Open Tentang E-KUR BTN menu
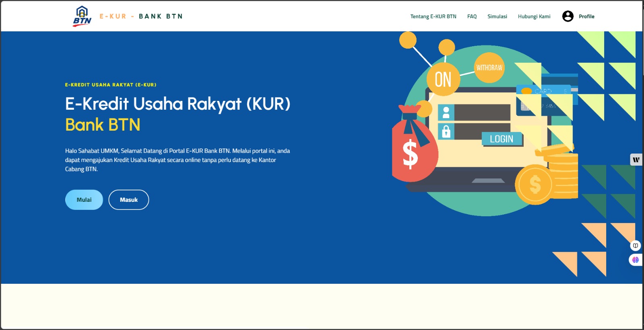The width and height of the screenshot is (644, 330). click(433, 16)
